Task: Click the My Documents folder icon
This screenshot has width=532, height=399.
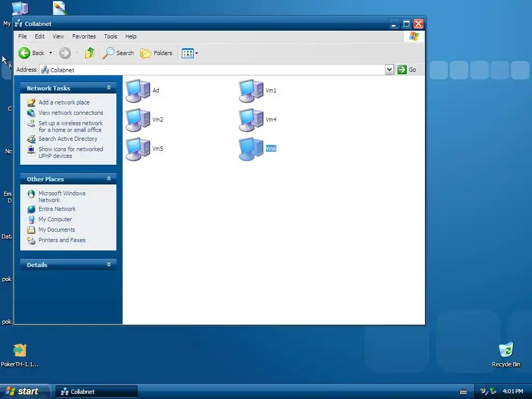Action: 31,230
